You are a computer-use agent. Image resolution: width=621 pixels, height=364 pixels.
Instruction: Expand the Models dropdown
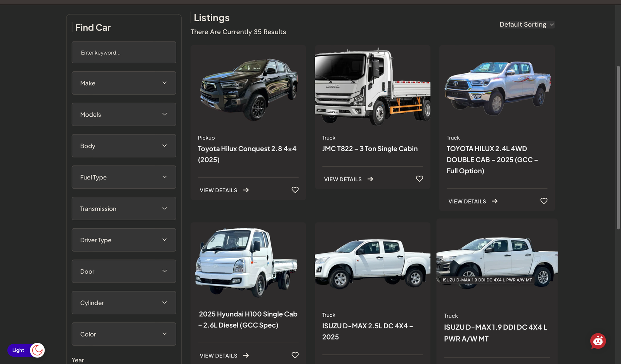(124, 114)
